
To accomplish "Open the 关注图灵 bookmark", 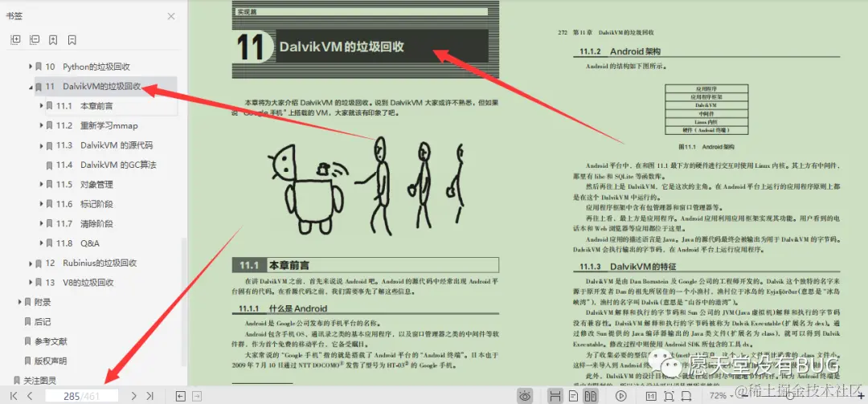I will coord(40,381).
